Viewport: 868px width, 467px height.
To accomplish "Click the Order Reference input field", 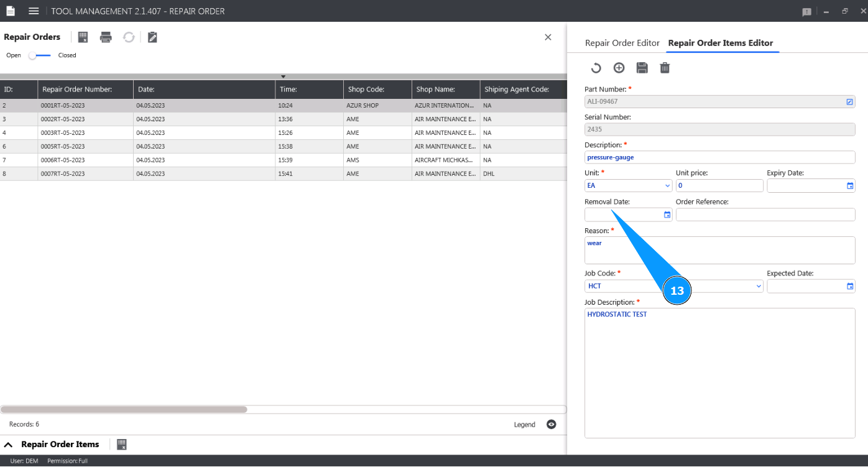I will [765, 215].
